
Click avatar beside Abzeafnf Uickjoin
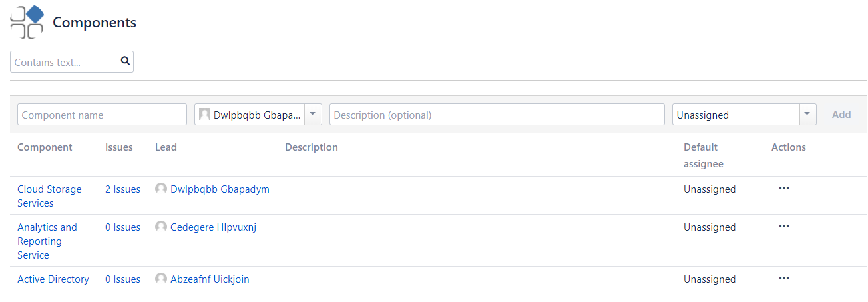161,279
